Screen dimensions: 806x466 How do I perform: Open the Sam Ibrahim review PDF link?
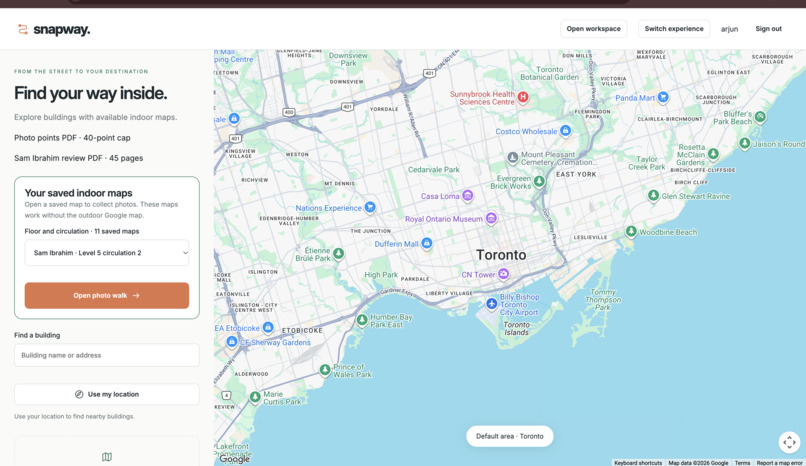[79, 158]
